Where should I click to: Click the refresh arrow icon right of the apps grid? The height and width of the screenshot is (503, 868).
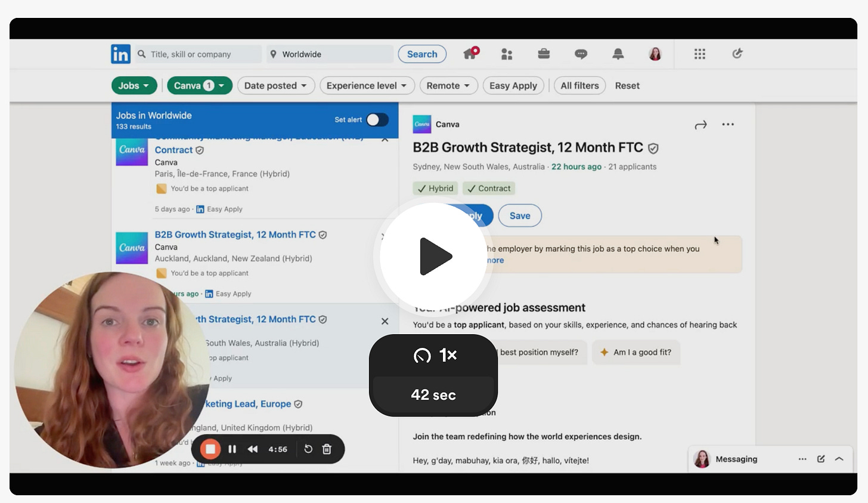737,54
